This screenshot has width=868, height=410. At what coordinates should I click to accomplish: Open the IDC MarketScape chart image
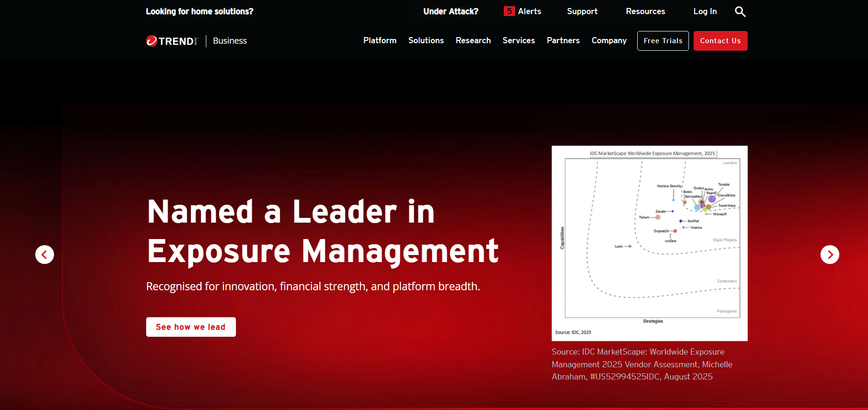pyautogui.click(x=649, y=243)
